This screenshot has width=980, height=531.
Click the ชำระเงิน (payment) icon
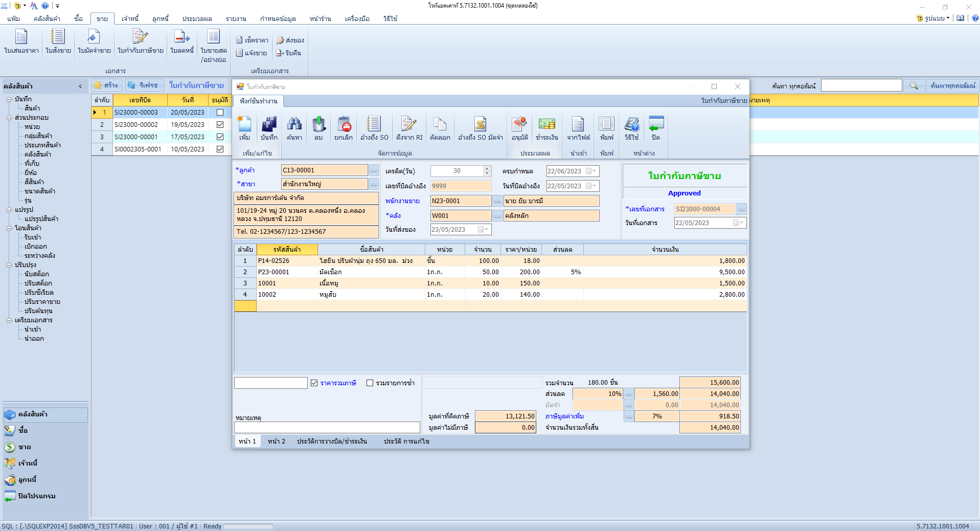pyautogui.click(x=546, y=128)
